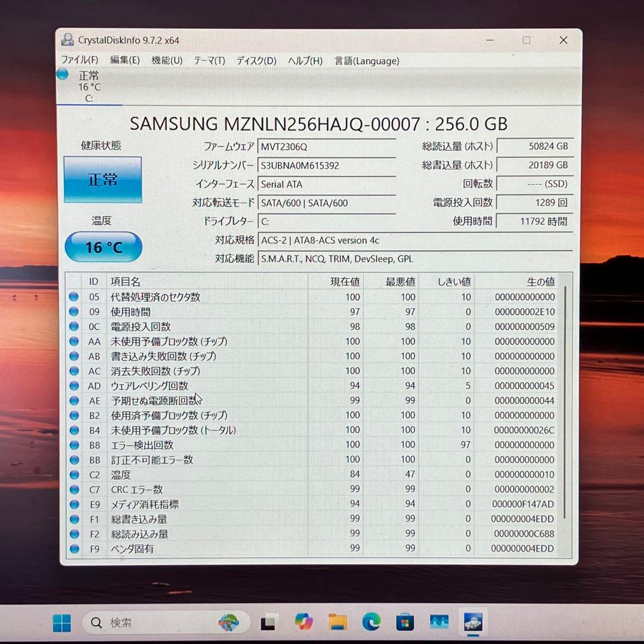Open Microsoft Store from the taskbar

point(405,623)
